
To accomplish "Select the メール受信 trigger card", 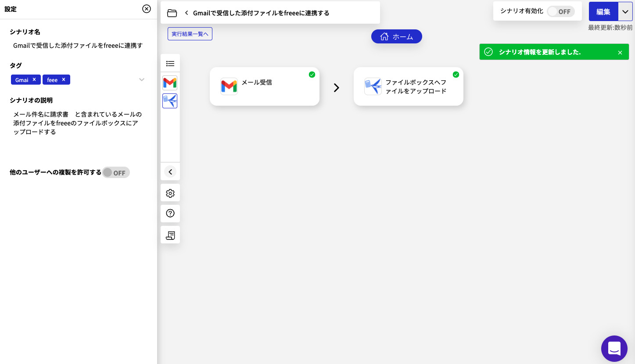I will 264,86.
